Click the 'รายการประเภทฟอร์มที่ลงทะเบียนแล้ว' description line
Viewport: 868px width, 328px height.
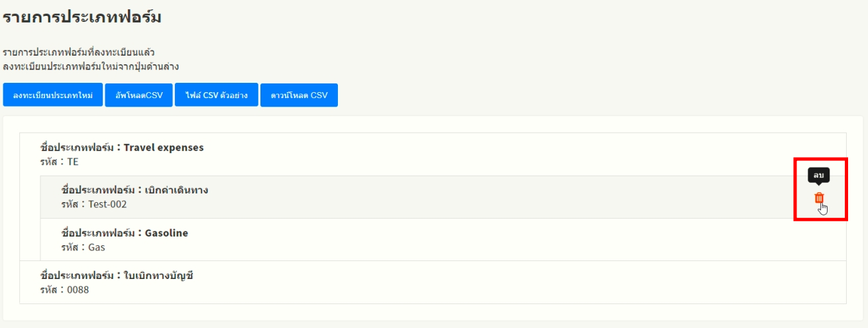pyautogui.click(x=79, y=52)
